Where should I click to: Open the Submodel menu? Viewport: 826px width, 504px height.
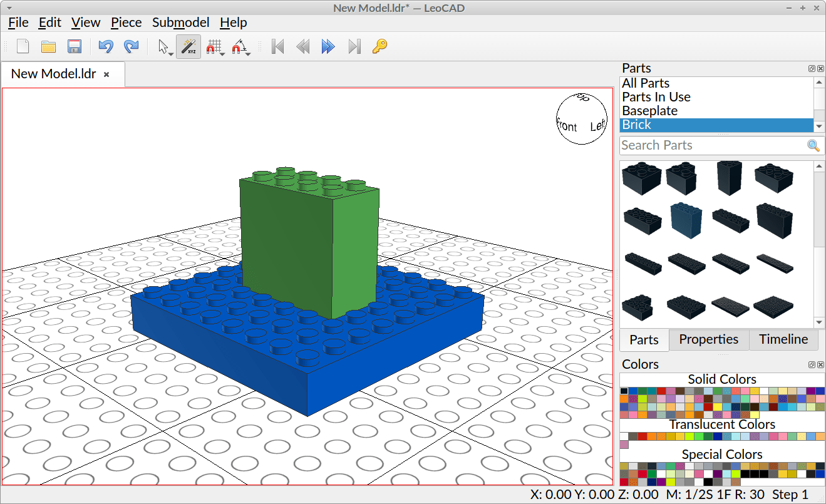point(180,23)
